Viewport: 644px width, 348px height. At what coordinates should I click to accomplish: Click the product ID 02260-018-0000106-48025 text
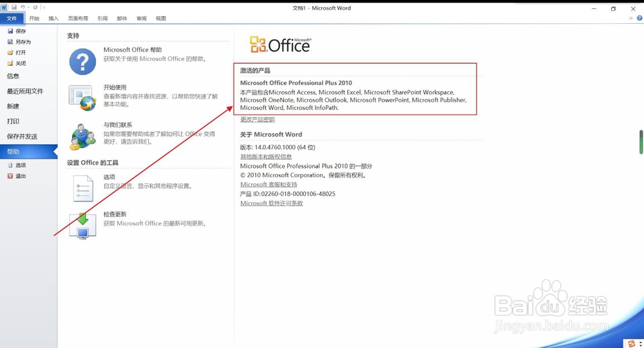click(298, 194)
